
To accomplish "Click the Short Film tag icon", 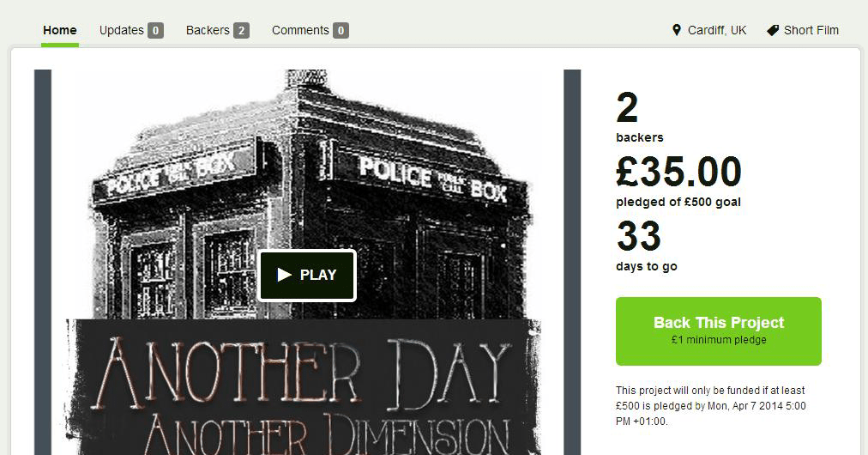I will [x=773, y=31].
